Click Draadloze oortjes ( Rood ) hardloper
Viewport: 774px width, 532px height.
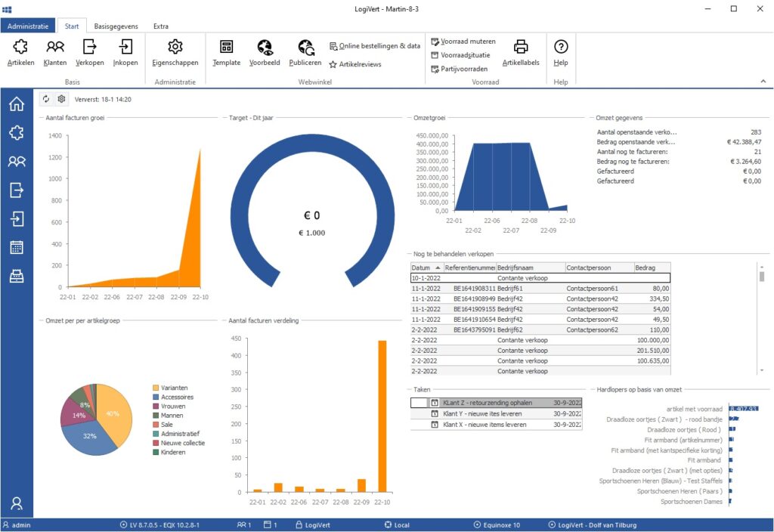click(684, 429)
